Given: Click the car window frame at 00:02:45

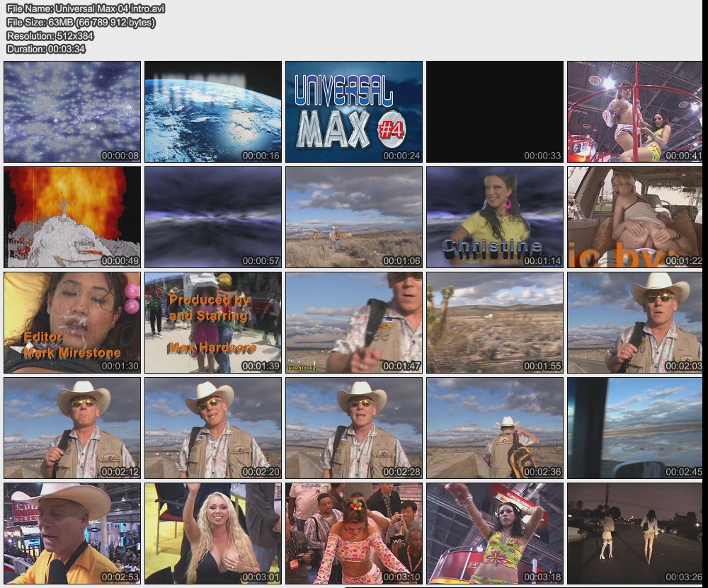Looking at the screenshot, I should tap(635, 428).
